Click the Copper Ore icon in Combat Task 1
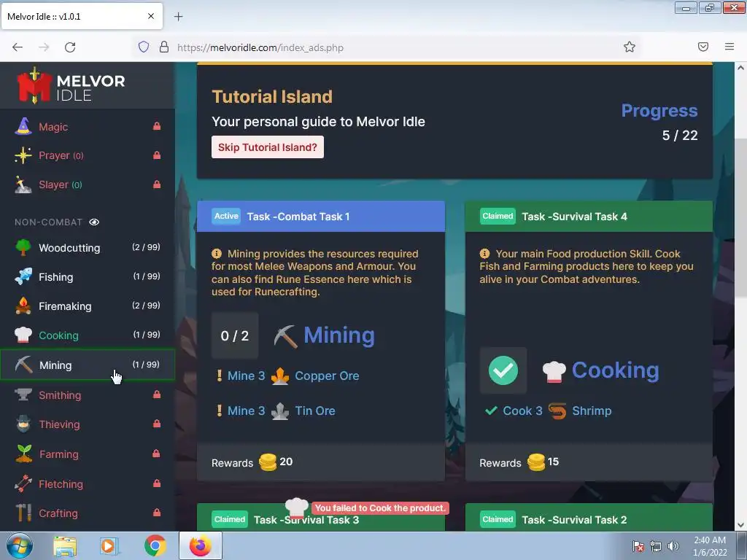 pyautogui.click(x=280, y=376)
